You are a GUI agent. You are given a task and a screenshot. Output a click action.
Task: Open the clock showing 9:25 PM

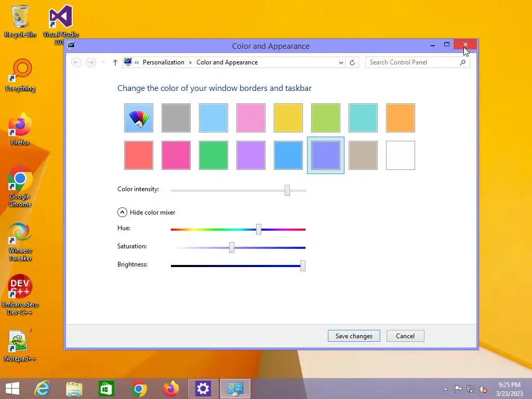coord(509,389)
